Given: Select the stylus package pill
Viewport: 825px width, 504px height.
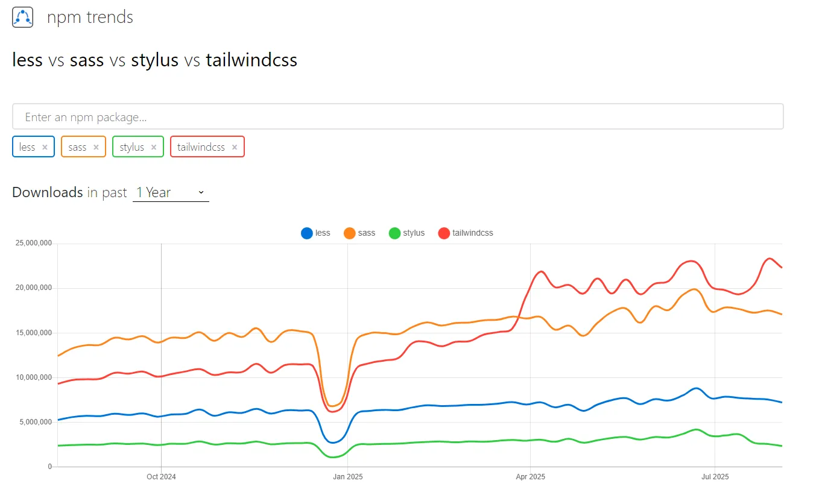Looking at the screenshot, I should tap(131, 146).
